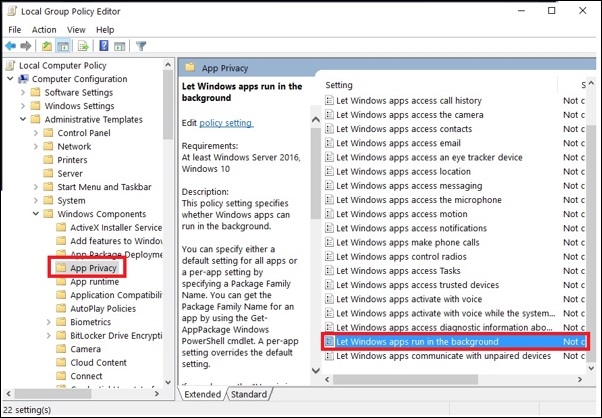Collapse the Windows Components node
This screenshot has height=418, width=602.
[36, 214]
